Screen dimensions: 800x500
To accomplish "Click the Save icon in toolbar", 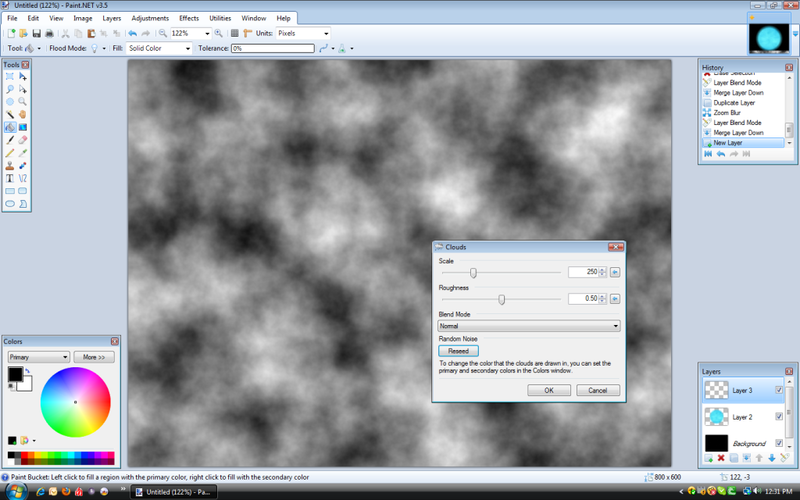I will tap(36, 33).
